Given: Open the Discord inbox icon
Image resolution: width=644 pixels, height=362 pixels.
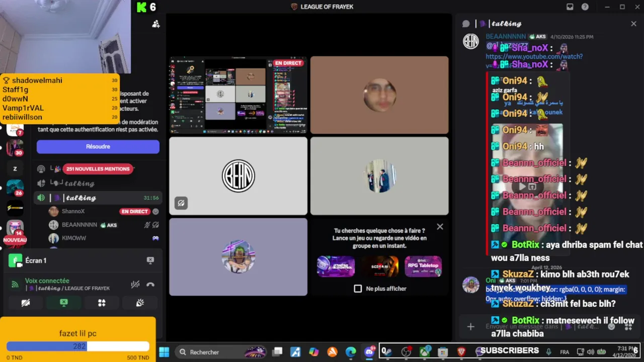Looking at the screenshot, I should [x=570, y=7].
